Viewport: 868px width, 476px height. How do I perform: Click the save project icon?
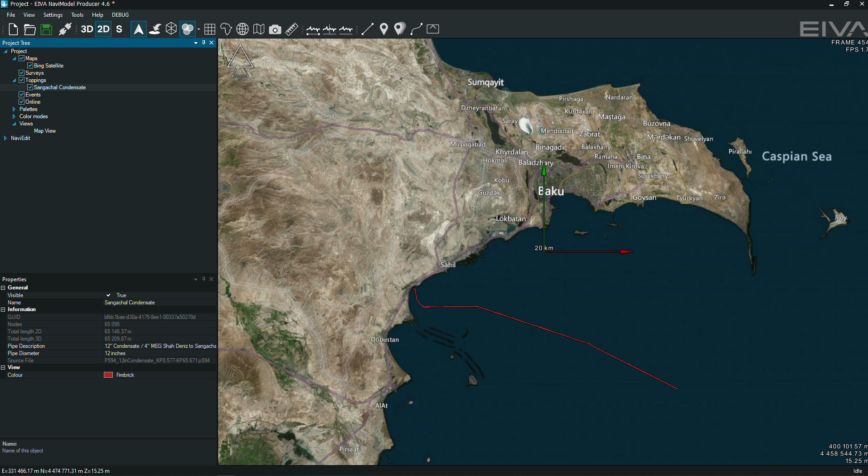coord(46,29)
